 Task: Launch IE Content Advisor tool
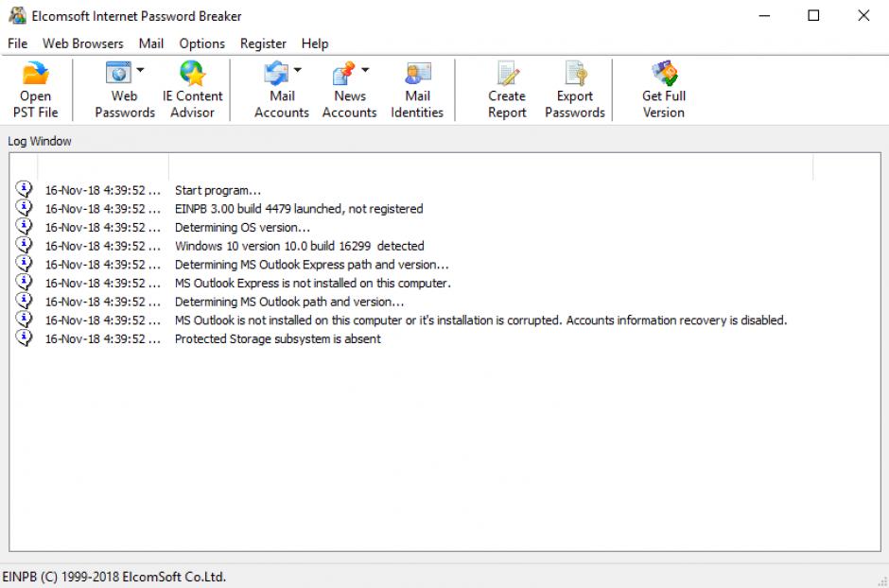[x=192, y=90]
